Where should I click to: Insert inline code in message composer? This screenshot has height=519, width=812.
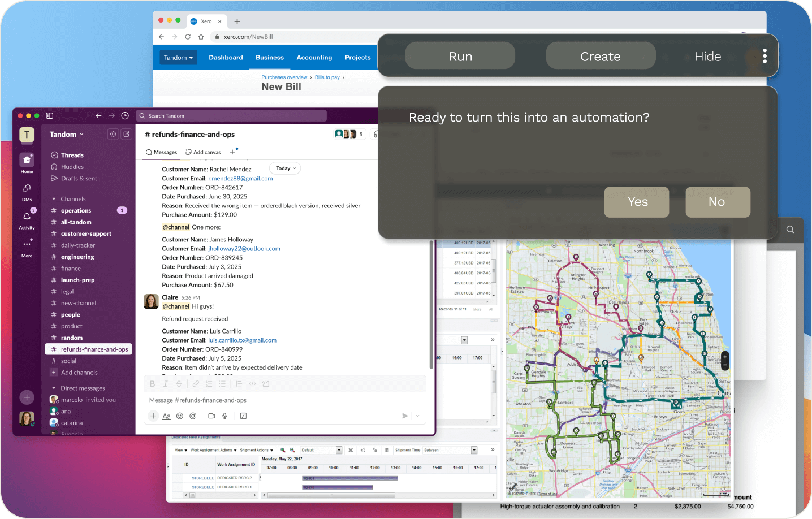click(x=252, y=384)
